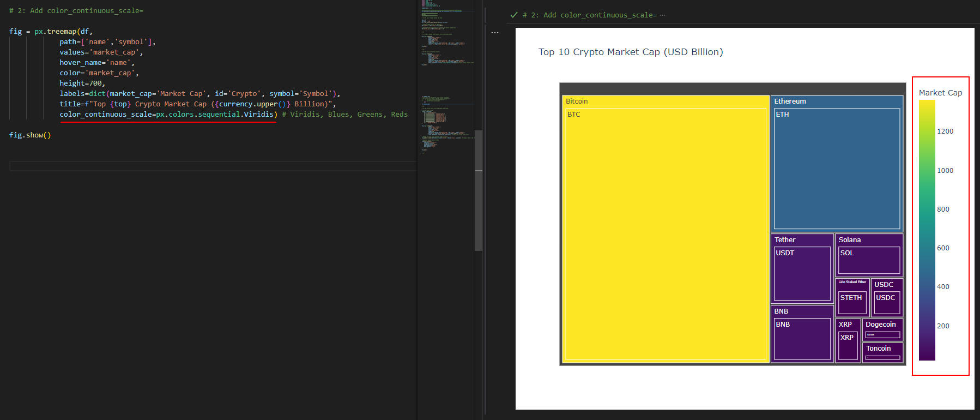980x420 pixels.
Task: Click the code minimap preview
Action: [x=447, y=76]
